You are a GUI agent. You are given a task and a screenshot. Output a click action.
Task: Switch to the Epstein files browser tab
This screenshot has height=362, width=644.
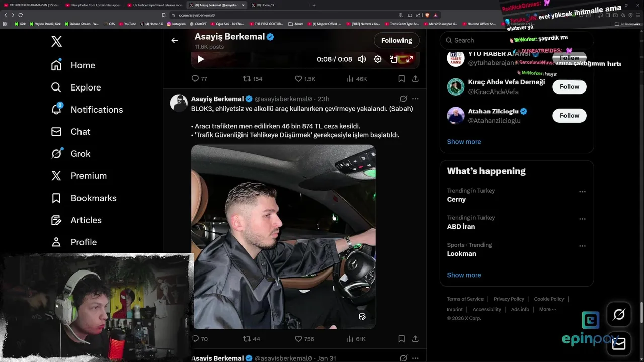[x=93, y=5]
